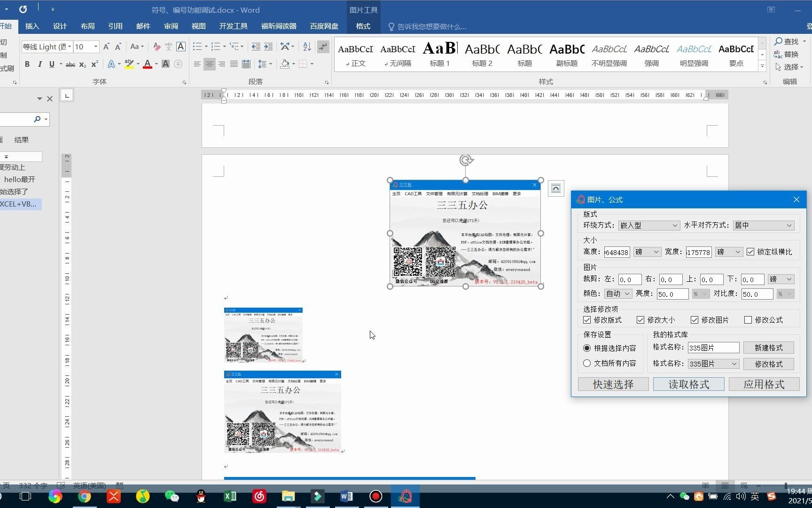
Task: Open layout options icon beside picture
Action: click(556, 189)
